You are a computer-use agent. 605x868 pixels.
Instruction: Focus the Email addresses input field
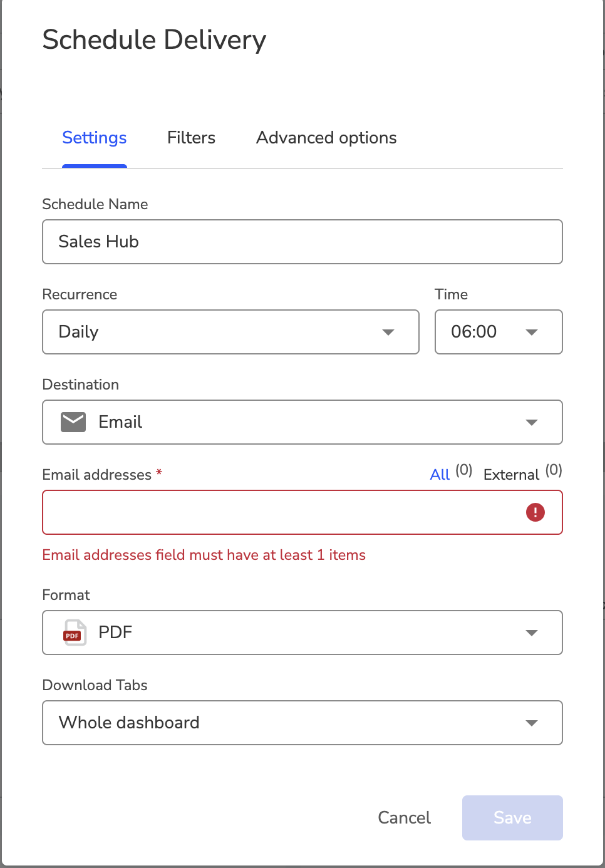coord(302,512)
